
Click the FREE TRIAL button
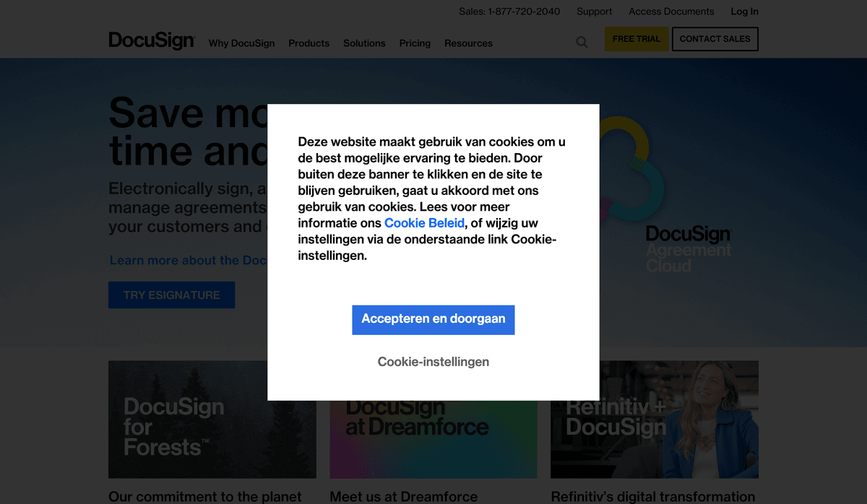pyautogui.click(x=637, y=39)
